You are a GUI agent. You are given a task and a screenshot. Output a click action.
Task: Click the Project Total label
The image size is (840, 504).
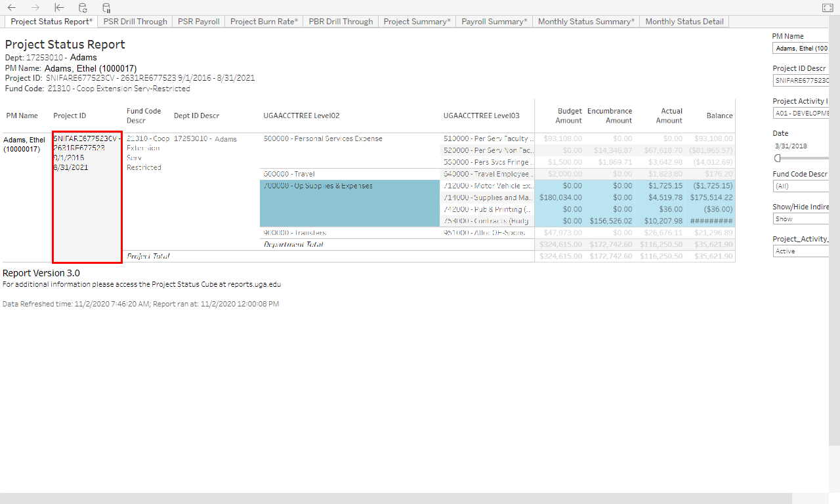(x=148, y=256)
